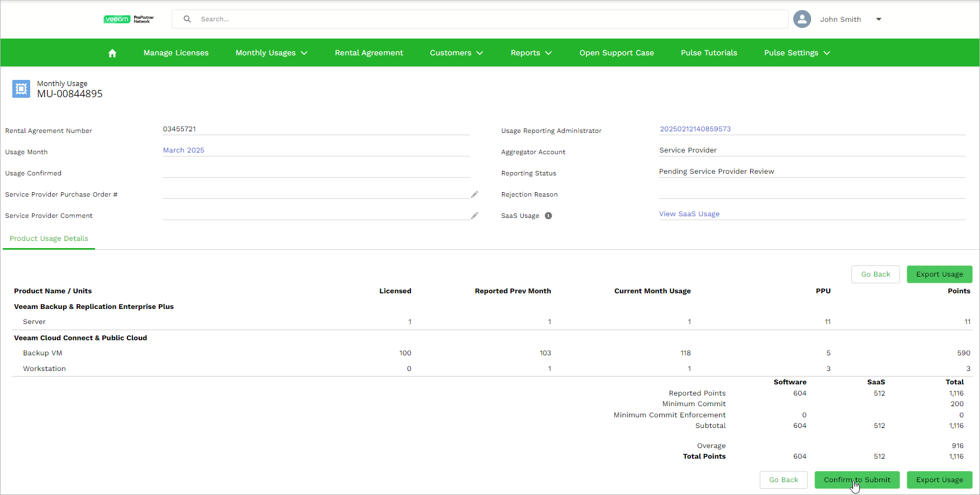
Task: Open Pulse Tutorials page
Action: 709,53
